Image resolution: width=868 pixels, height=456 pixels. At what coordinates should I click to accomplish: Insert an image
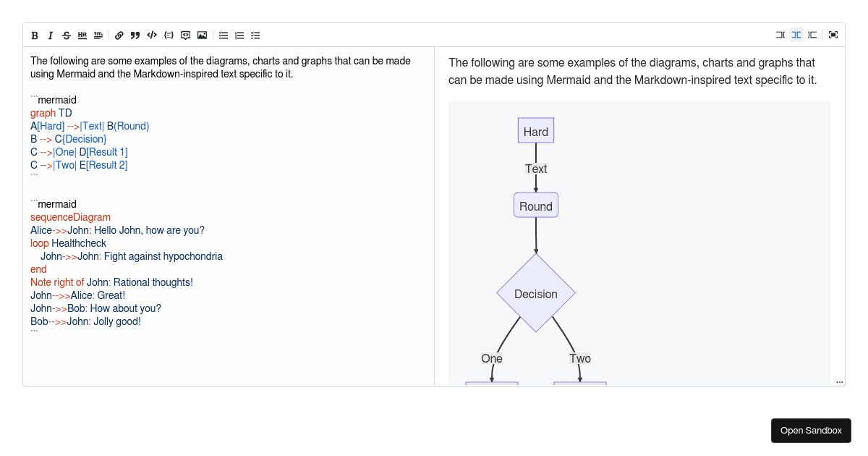point(202,35)
